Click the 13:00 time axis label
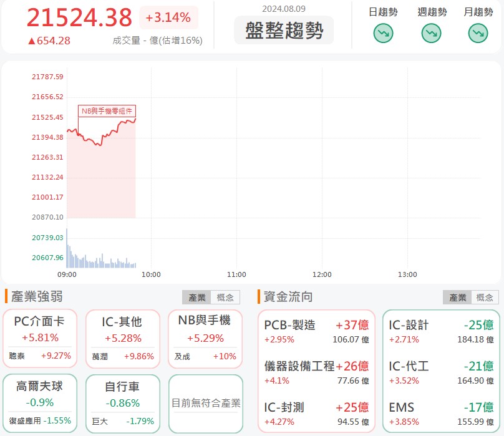 (x=407, y=274)
